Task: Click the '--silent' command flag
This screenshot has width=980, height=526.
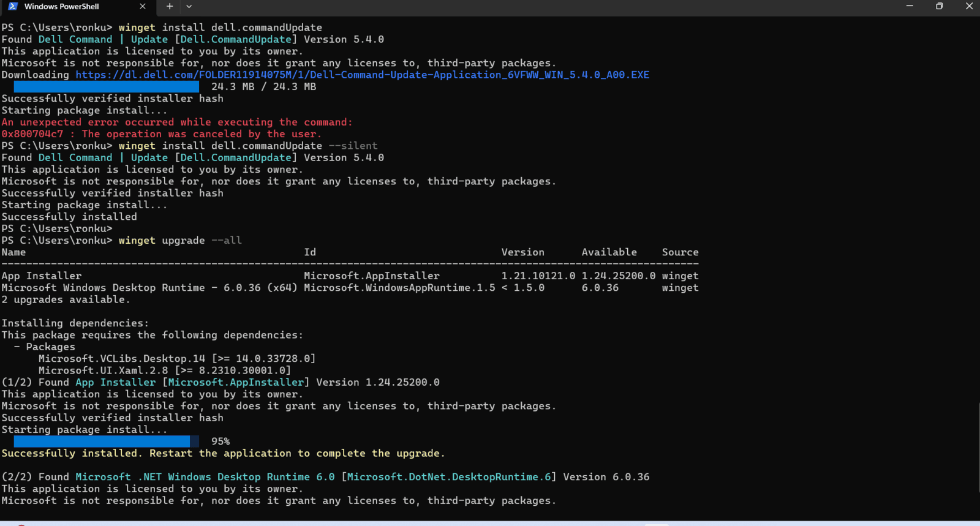Action: [353, 146]
